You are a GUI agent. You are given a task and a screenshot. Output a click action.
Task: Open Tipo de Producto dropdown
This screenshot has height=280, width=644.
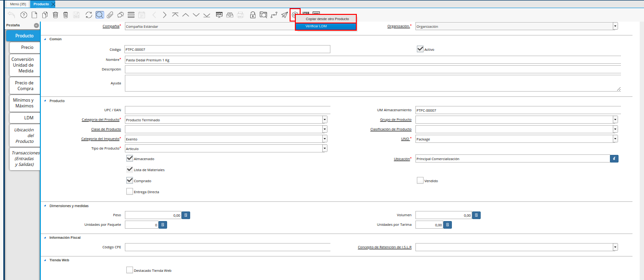[x=325, y=148]
